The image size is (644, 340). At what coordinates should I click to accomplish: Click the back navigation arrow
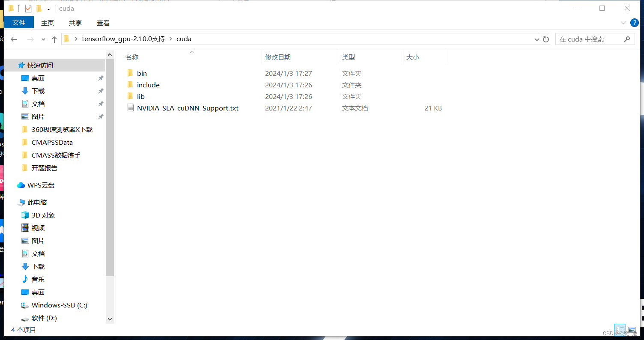[x=14, y=39]
